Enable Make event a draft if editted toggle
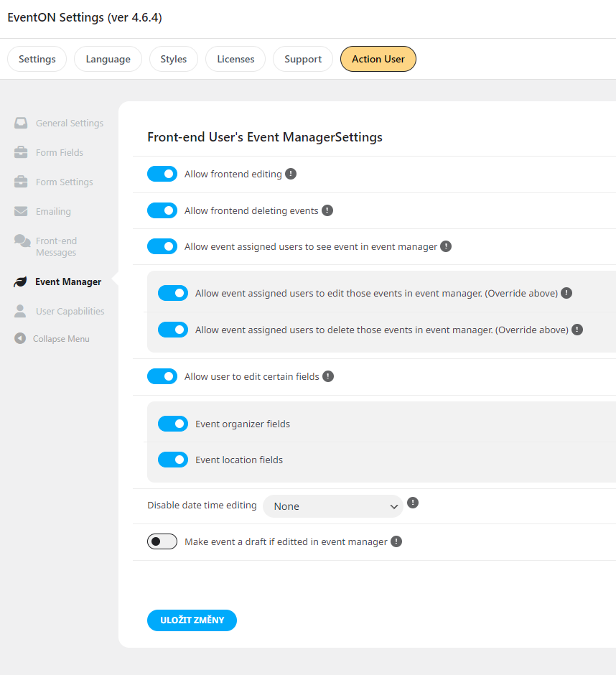 tap(162, 541)
